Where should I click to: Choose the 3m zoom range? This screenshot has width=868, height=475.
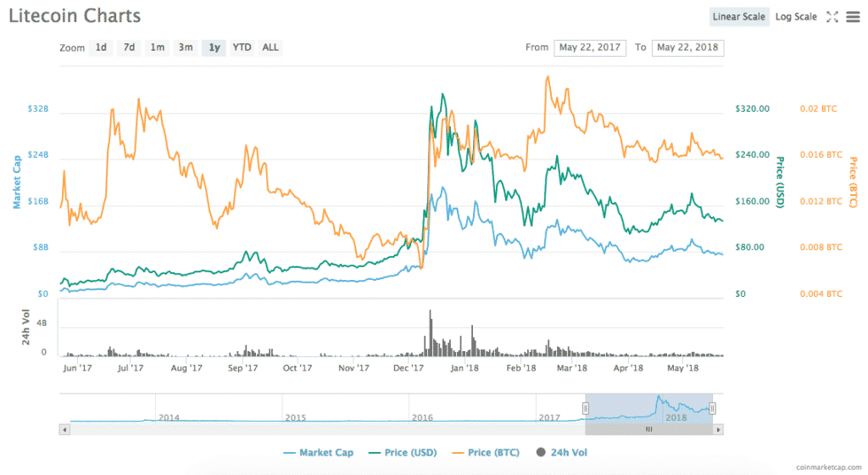[x=185, y=47]
